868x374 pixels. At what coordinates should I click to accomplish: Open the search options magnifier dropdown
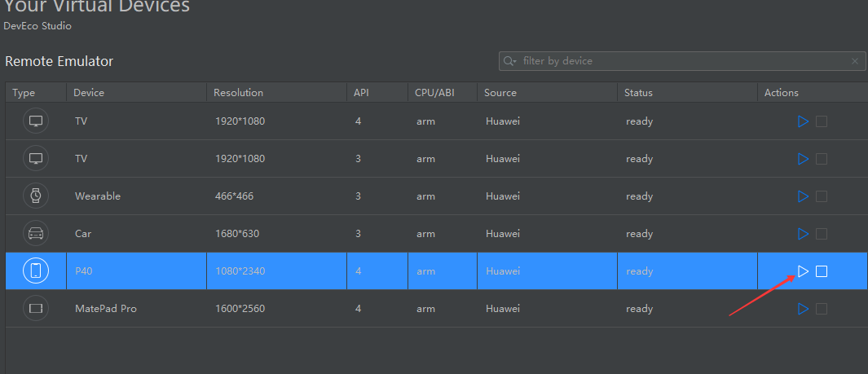[510, 61]
